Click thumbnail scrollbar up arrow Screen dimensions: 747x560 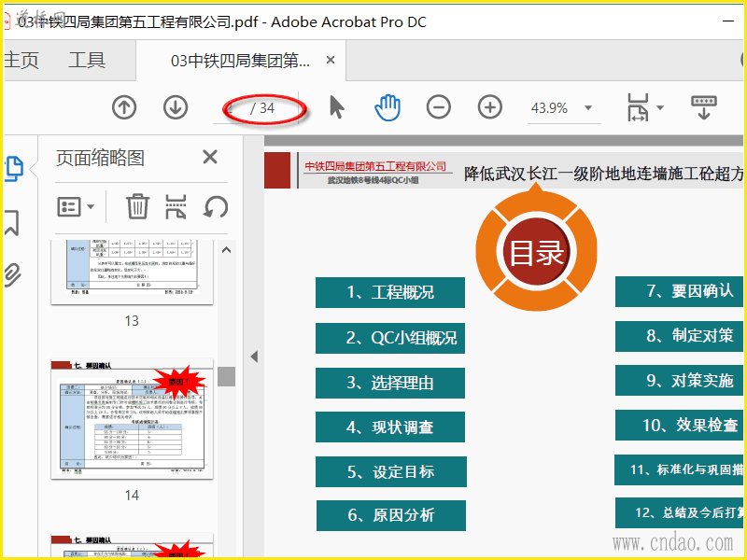226,250
